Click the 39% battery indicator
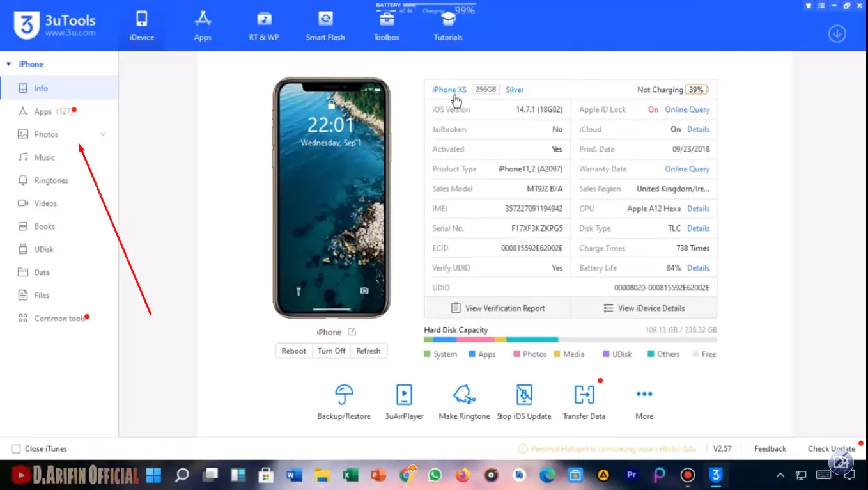The image size is (868, 490). tap(697, 90)
